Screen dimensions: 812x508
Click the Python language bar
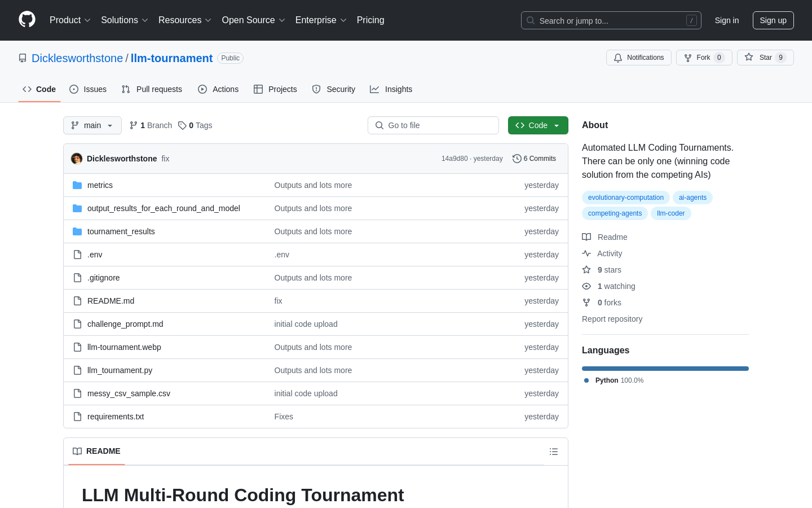pyautogui.click(x=665, y=369)
